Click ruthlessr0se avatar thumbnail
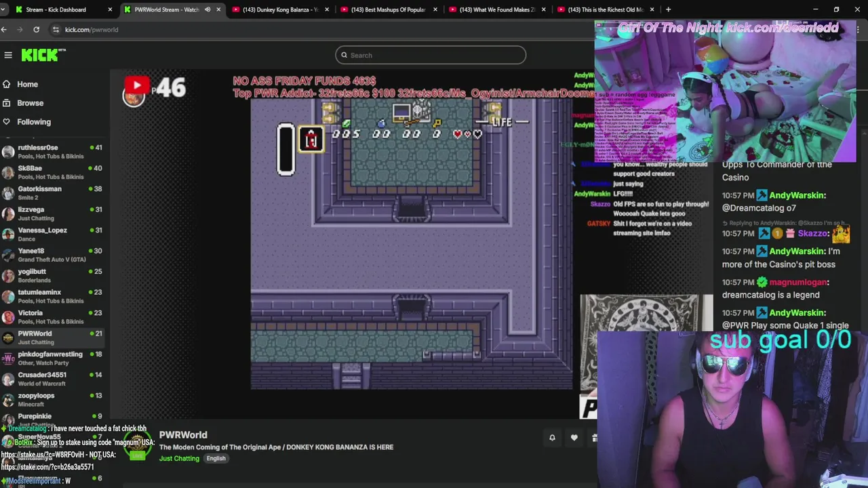The width and height of the screenshot is (868, 488). [8, 152]
